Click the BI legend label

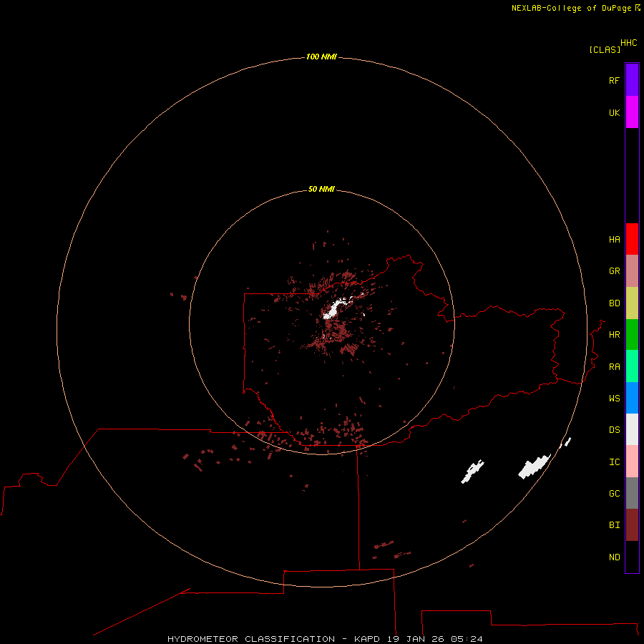point(614,525)
